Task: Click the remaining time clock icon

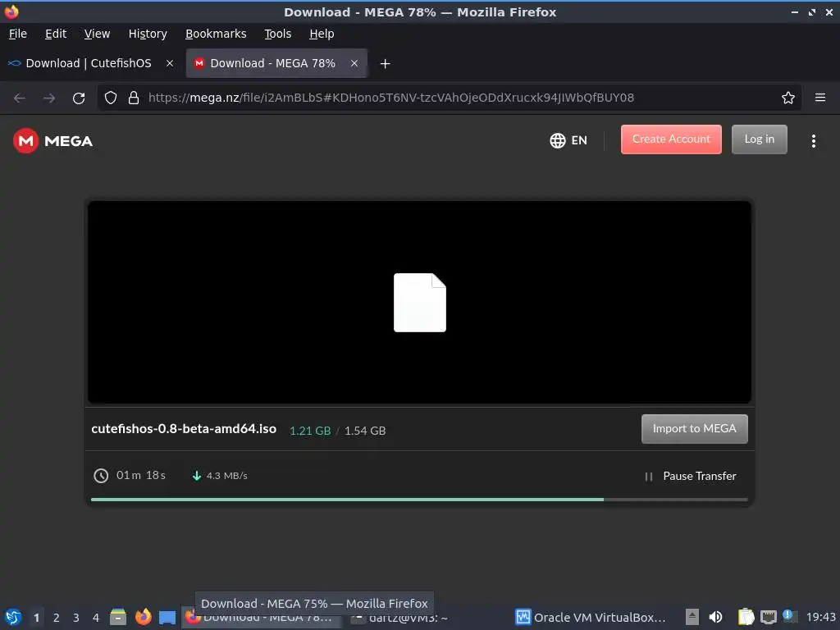Action: point(101,476)
